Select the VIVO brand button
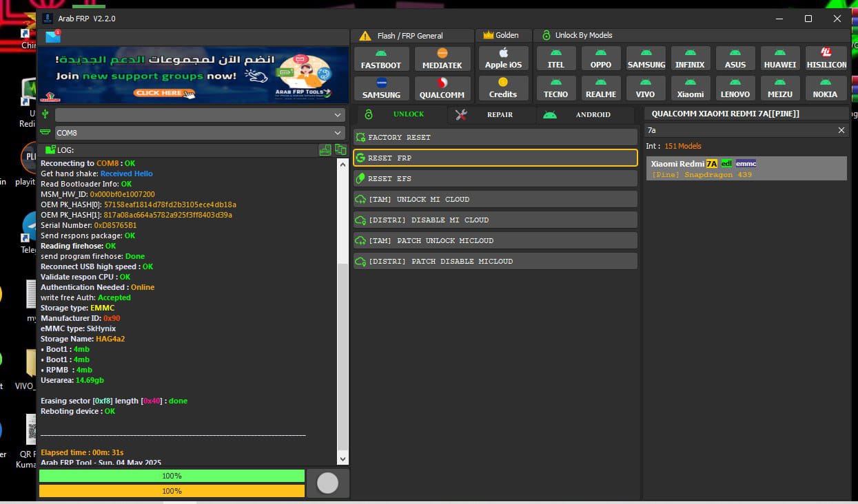858x504 pixels. point(646,88)
